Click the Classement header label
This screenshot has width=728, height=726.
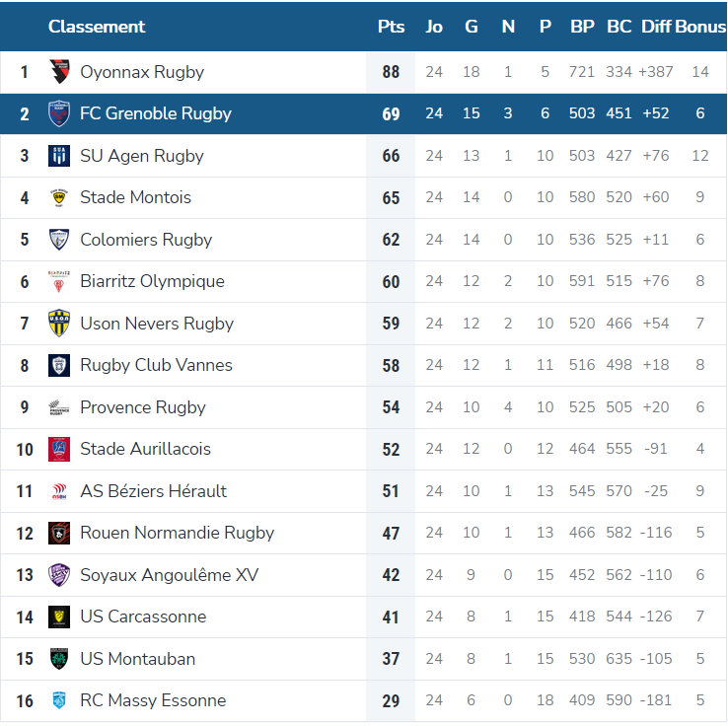click(97, 27)
